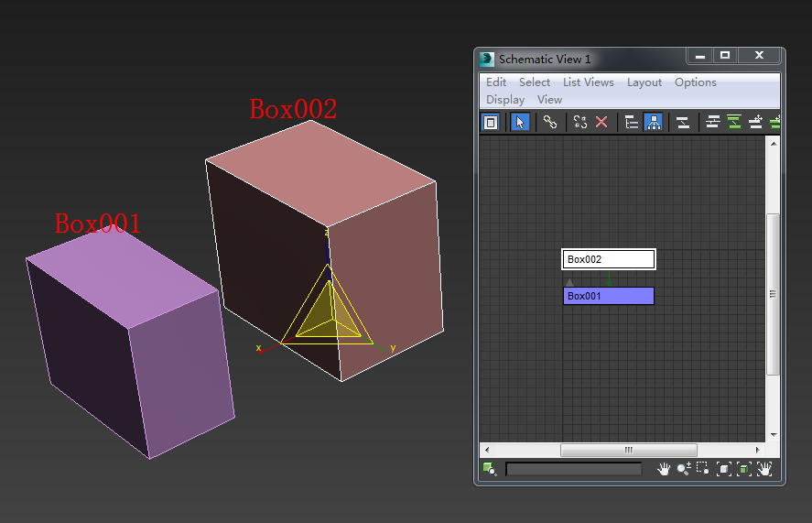
Task: Click the Zoom Extents icon
Action: (x=723, y=469)
